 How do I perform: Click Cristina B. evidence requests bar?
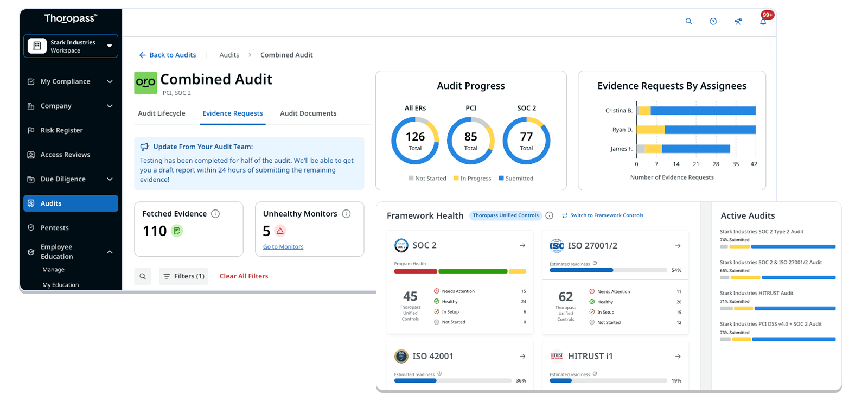696,111
